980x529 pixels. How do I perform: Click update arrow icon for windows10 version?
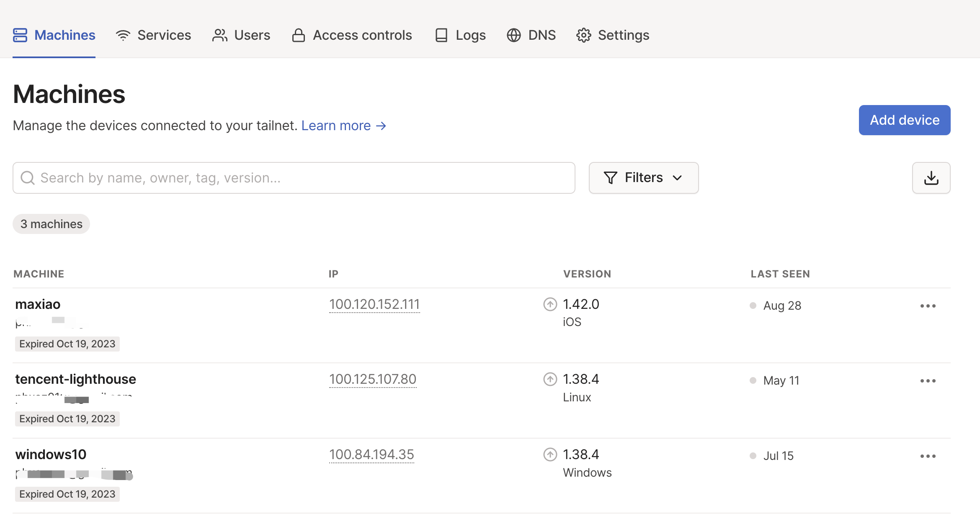click(x=550, y=455)
